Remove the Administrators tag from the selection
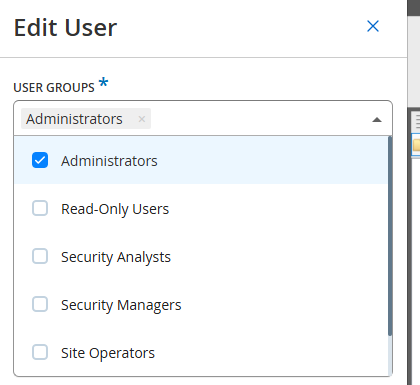The width and height of the screenshot is (420, 385). [x=142, y=119]
